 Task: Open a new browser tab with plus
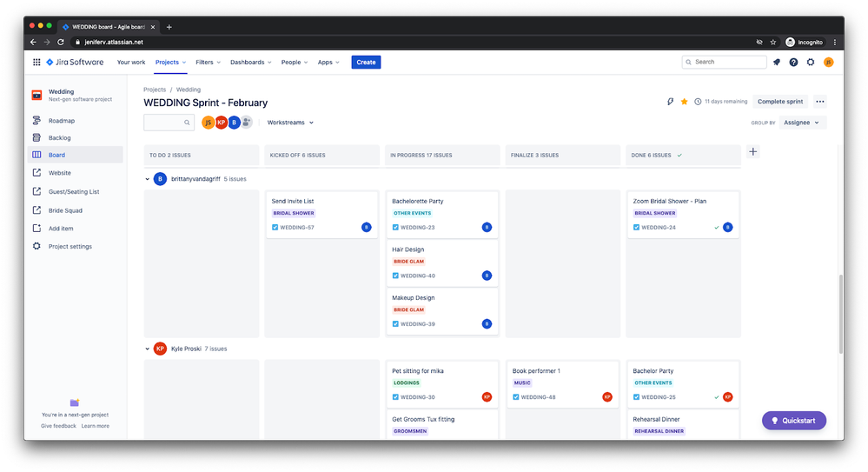pyautogui.click(x=169, y=27)
